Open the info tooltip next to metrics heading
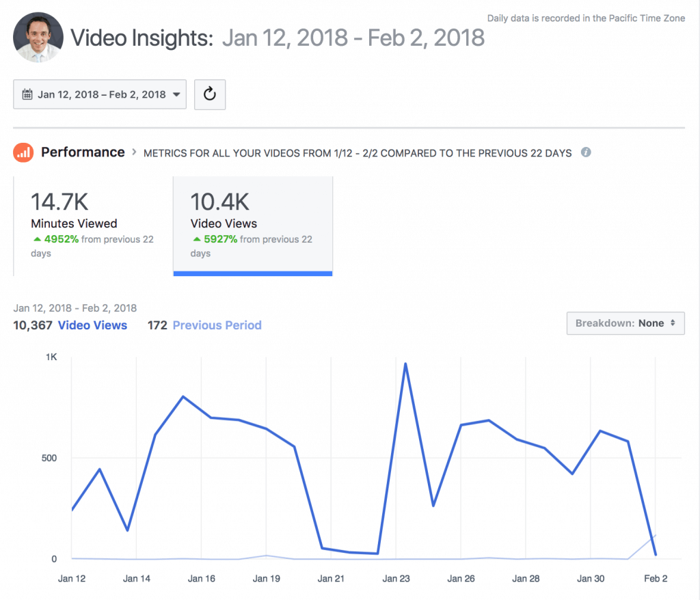This screenshot has height=600, width=700. (x=586, y=152)
